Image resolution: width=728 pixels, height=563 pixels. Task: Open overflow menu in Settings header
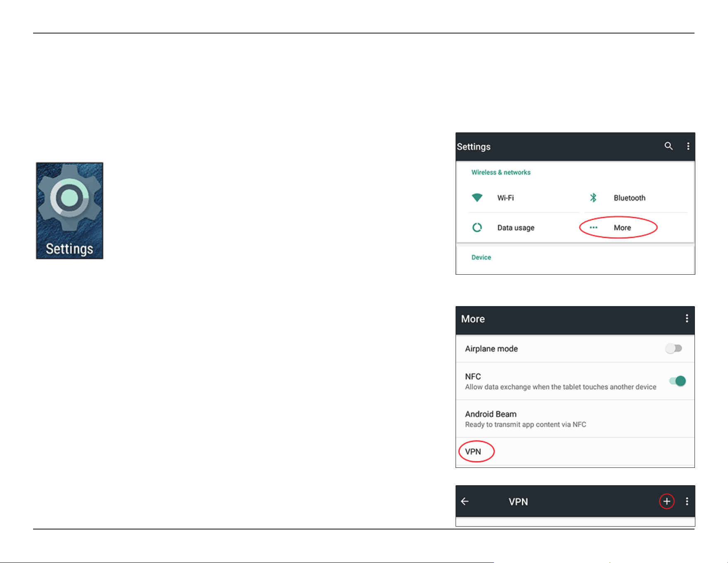[688, 146]
